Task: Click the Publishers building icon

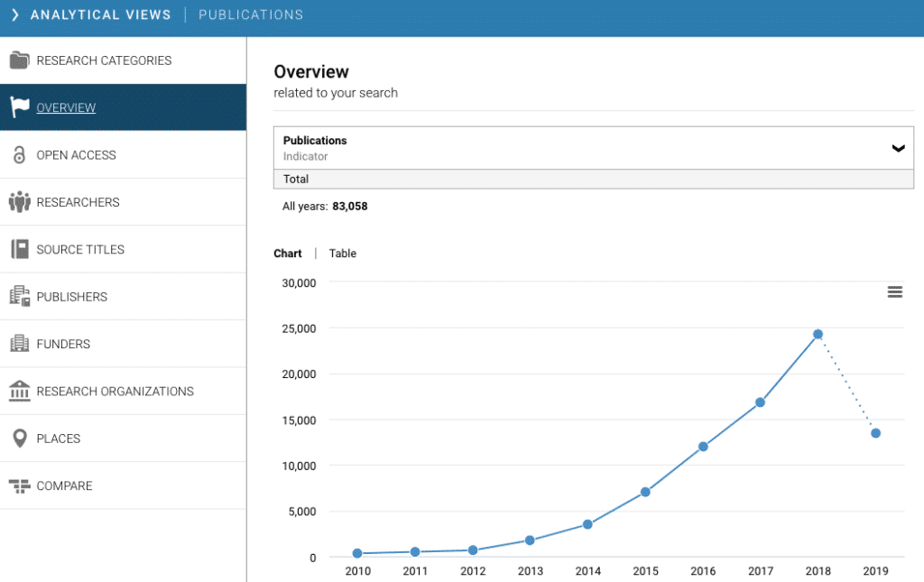Action: (x=19, y=296)
